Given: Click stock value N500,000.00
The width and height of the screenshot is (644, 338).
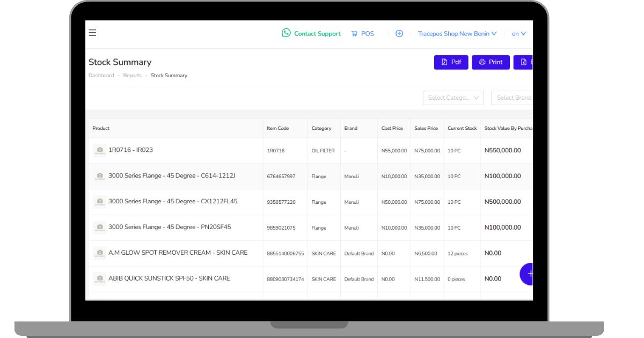Looking at the screenshot, I should point(502,202).
